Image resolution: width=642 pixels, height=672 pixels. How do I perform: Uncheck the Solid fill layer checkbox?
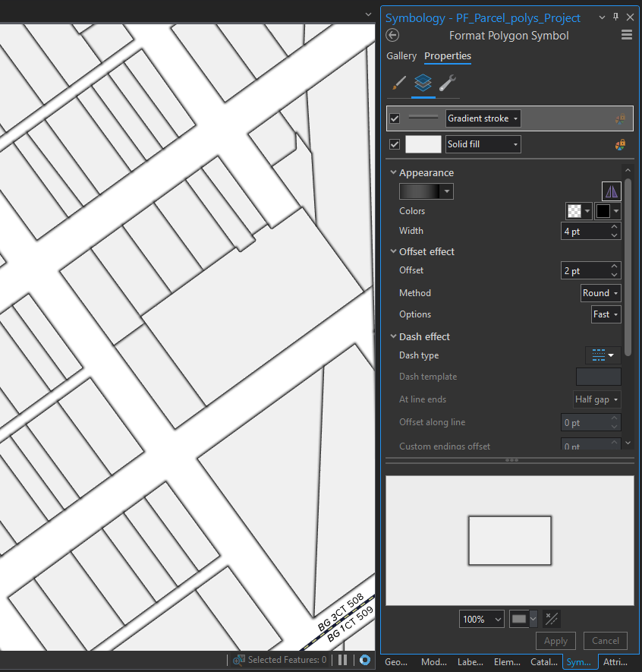pyautogui.click(x=395, y=144)
